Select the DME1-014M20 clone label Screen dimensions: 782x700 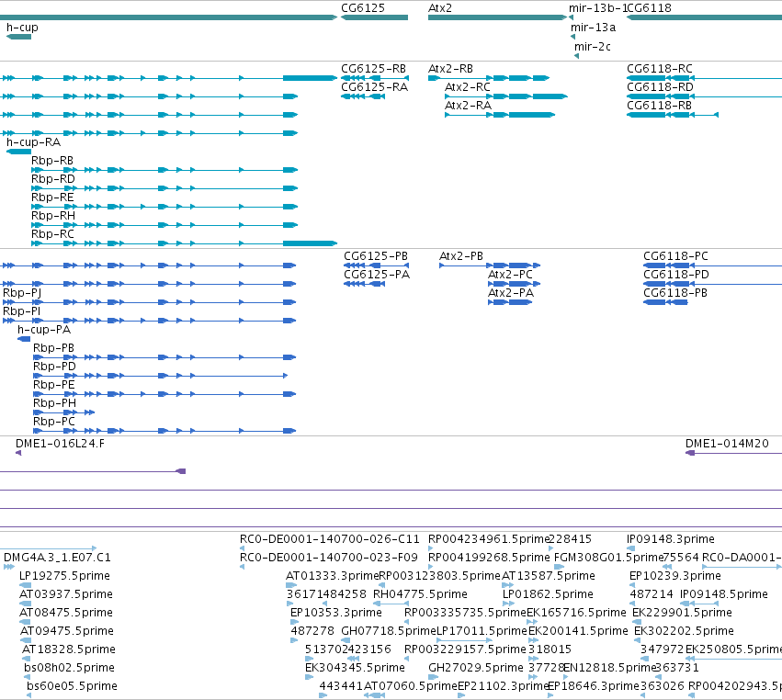pyautogui.click(x=727, y=444)
